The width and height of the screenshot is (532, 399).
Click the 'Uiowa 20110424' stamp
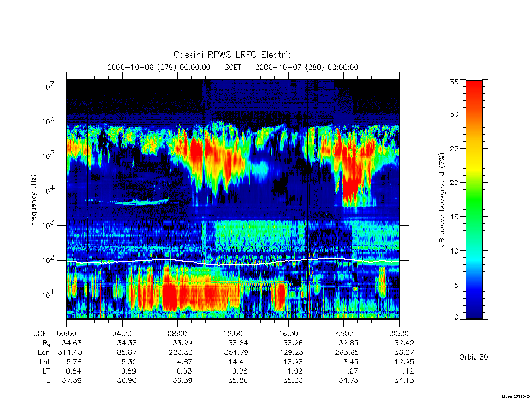(516, 396)
